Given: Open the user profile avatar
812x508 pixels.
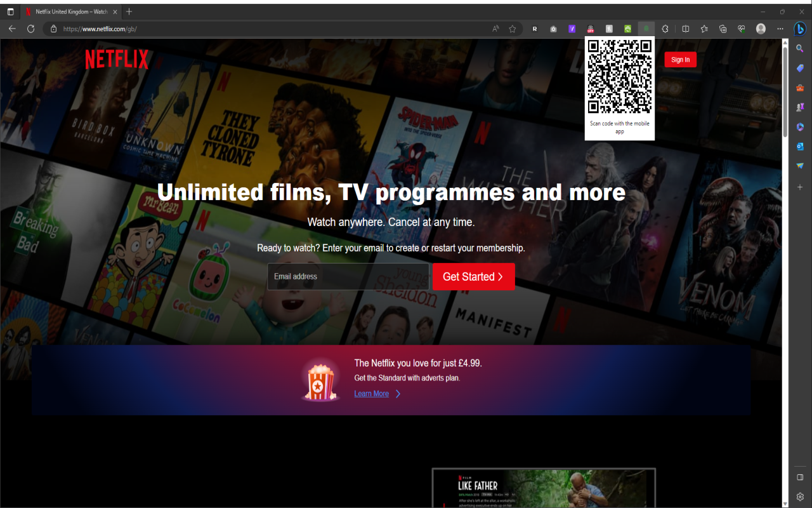Looking at the screenshot, I should point(761,29).
